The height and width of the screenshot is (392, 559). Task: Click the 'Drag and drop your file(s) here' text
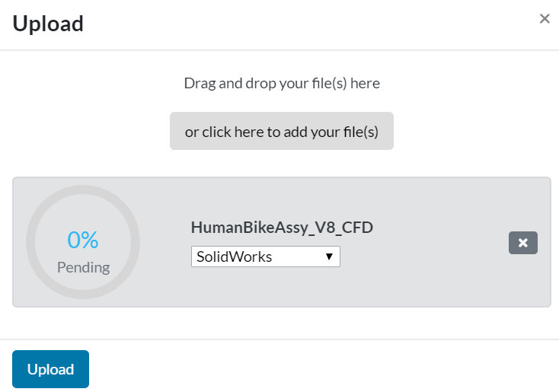282,83
